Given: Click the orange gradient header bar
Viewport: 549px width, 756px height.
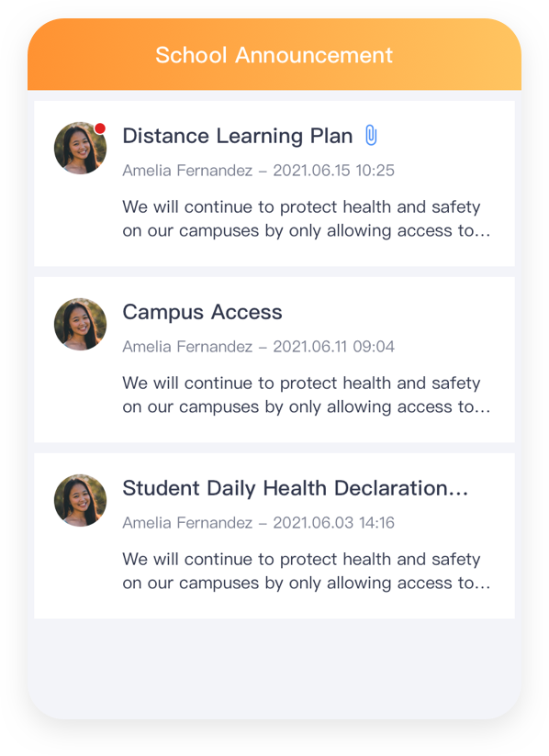Looking at the screenshot, I should 274,54.
